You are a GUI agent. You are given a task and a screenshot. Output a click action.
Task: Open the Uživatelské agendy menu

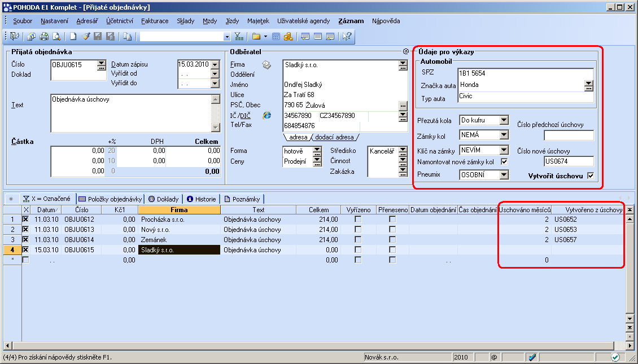click(304, 21)
